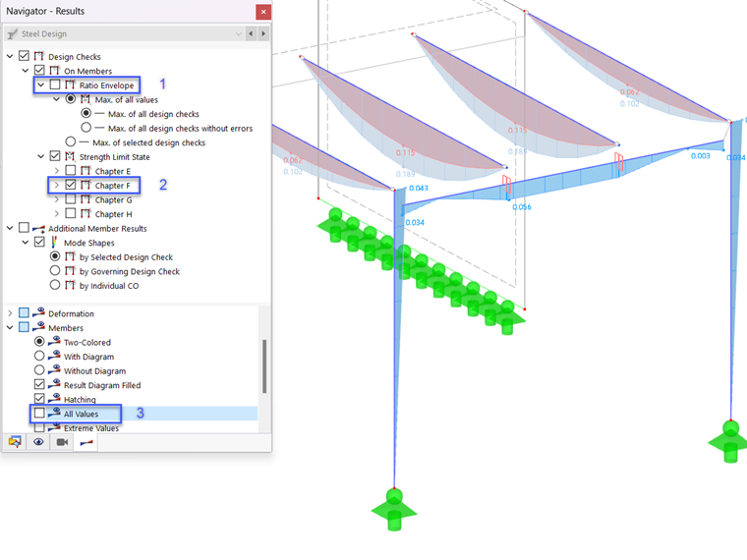Enable Additional Member Results checkbox
The width and height of the screenshot is (747, 560).
click(x=24, y=228)
